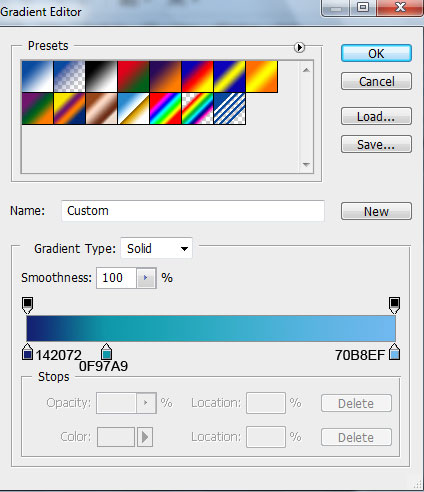The width and height of the screenshot is (424, 492).
Task: Open the Presets panel flyout menu
Action: [x=299, y=47]
